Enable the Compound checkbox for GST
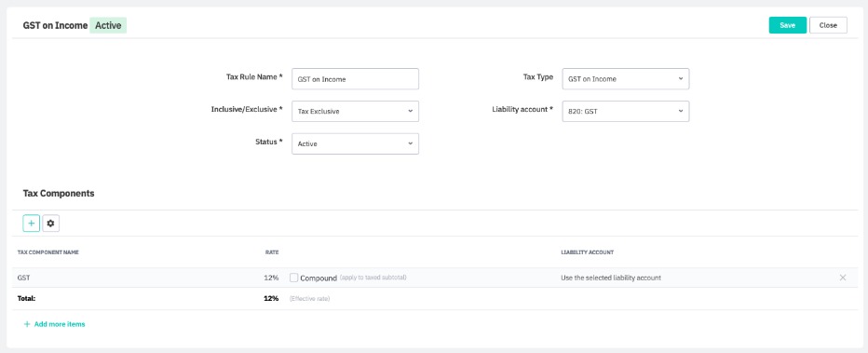The image size is (868, 353). pos(294,278)
